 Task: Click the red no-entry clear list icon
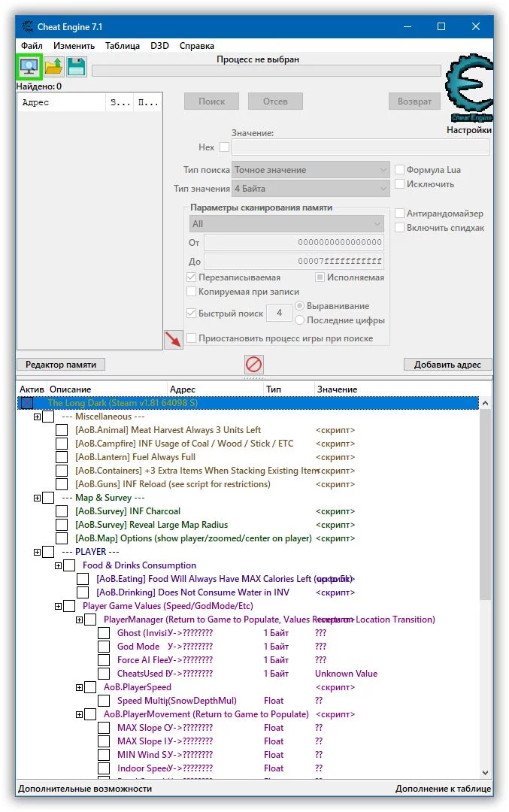[253, 364]
